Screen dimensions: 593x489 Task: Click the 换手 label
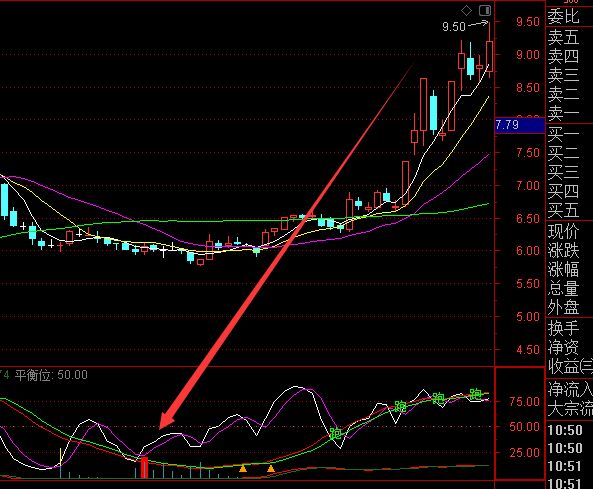(x=564, y=328)
